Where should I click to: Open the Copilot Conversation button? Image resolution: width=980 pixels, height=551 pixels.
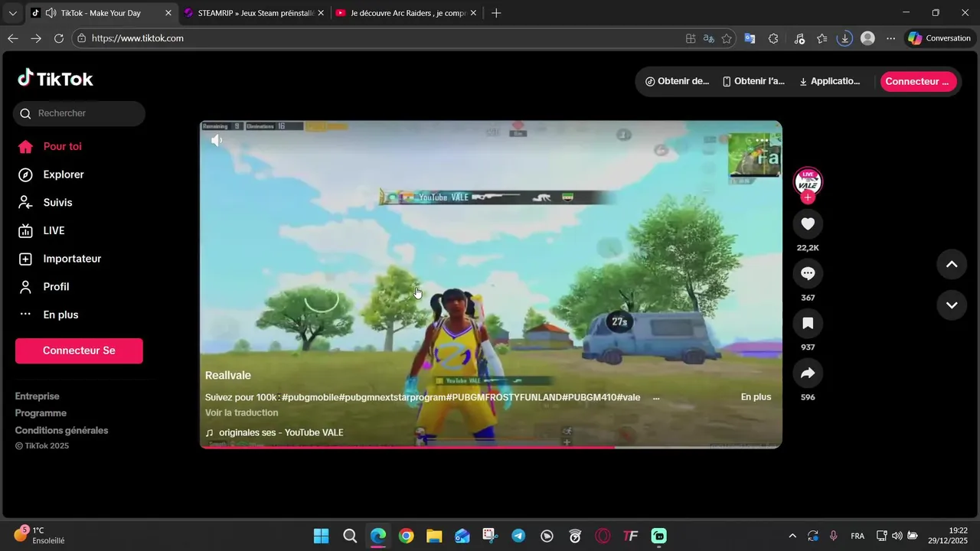tap(940, 38)
